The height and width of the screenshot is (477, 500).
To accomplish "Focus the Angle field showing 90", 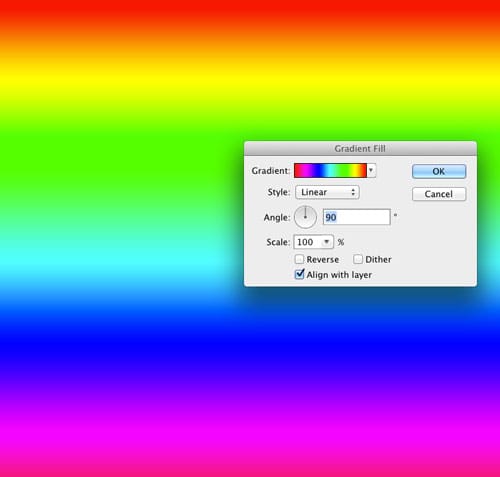I will [357, 217].
